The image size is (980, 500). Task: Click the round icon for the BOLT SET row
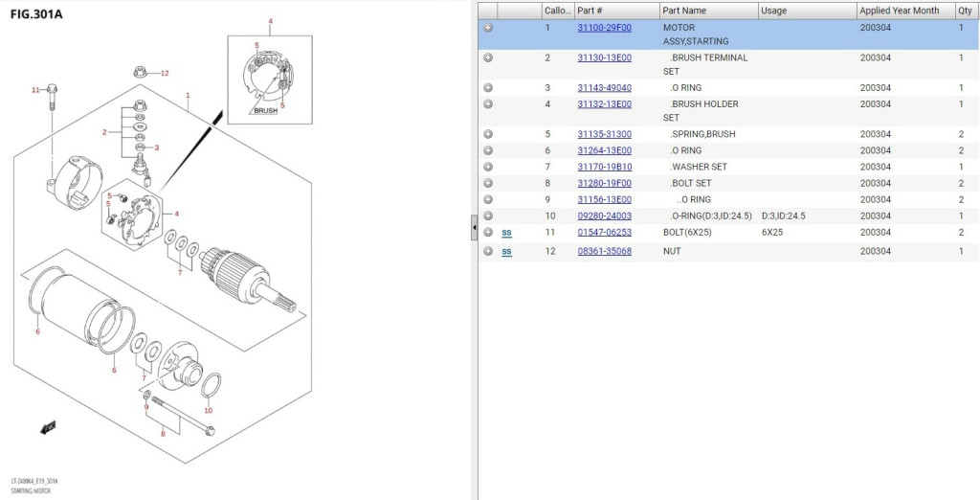[488, 183]
